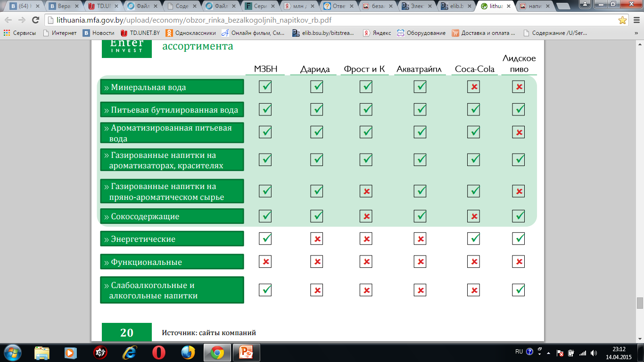Open the Сервисы apps bookmark
This screenshot has width=644, height=362.
click(x=21, y=33)
